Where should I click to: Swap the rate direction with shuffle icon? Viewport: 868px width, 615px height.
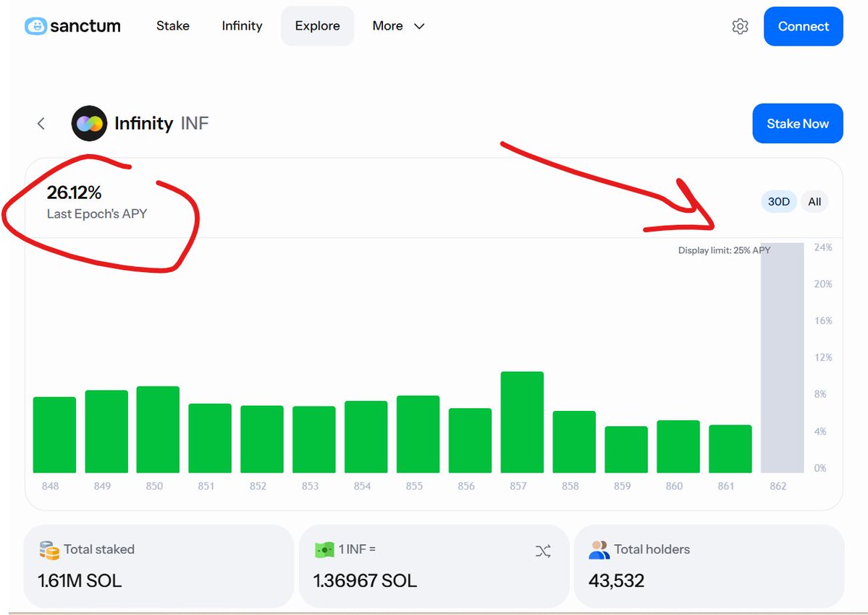tap(543, 551)
